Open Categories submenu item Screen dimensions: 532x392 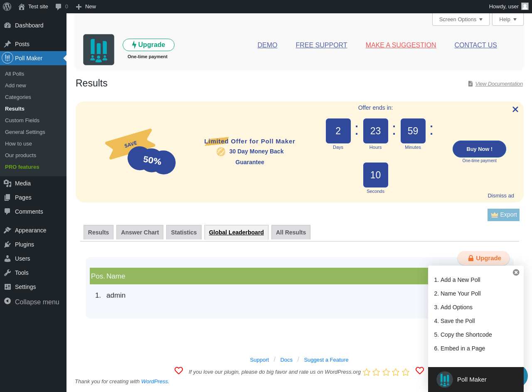33,97
